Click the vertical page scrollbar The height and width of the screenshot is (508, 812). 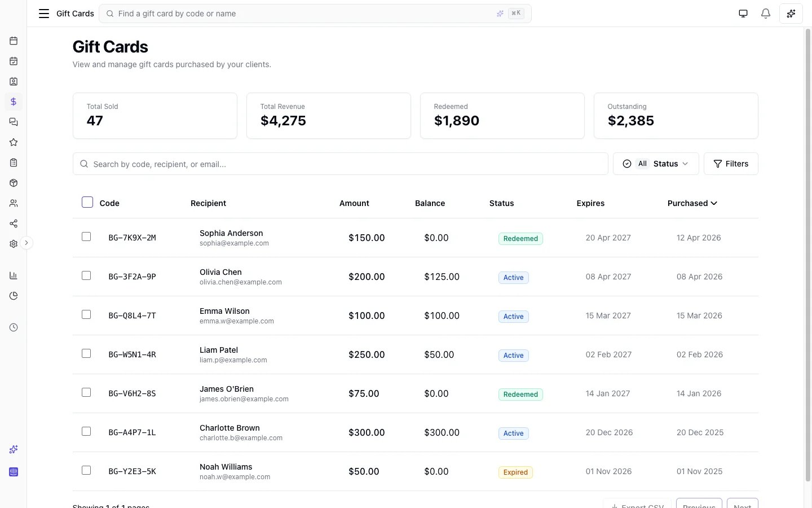coord(807,255)
